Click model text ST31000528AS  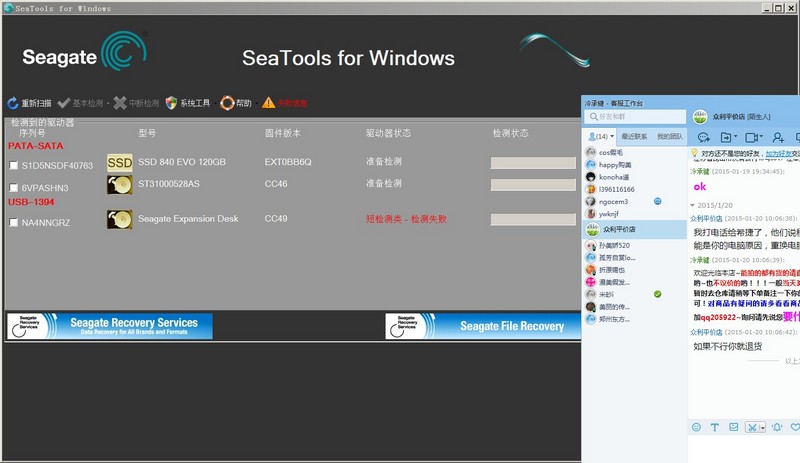coord(169,184)
